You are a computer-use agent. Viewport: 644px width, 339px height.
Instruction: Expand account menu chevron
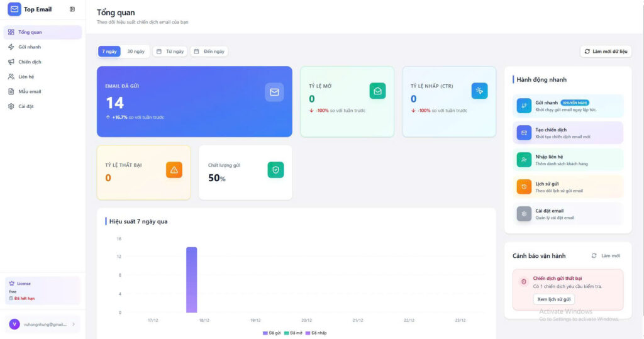point(74,324)
